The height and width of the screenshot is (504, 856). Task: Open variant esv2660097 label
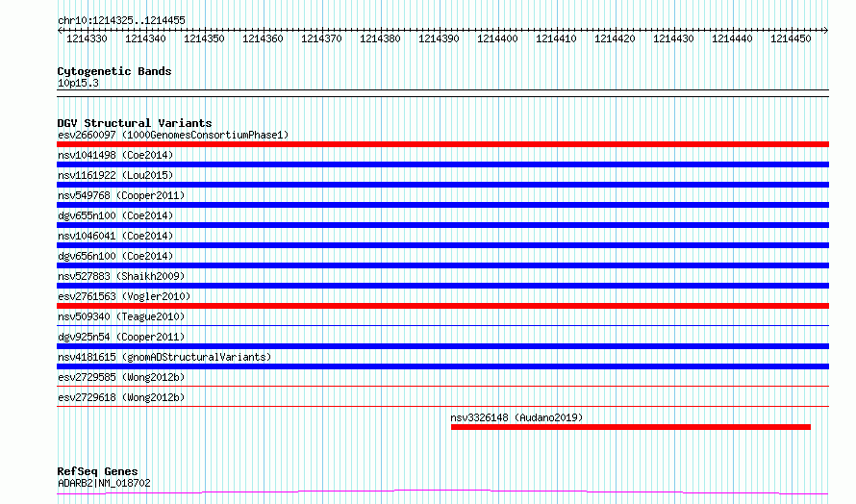(173, 135)
